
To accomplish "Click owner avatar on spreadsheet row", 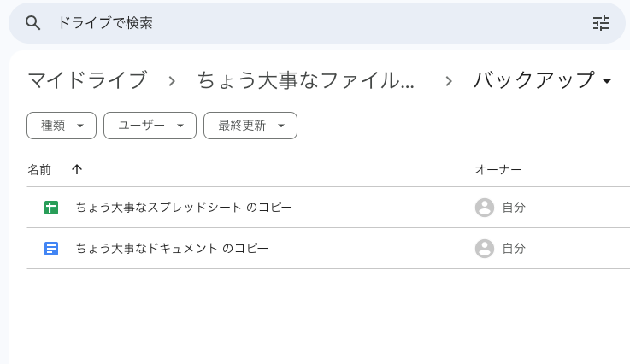I will 485,208.
